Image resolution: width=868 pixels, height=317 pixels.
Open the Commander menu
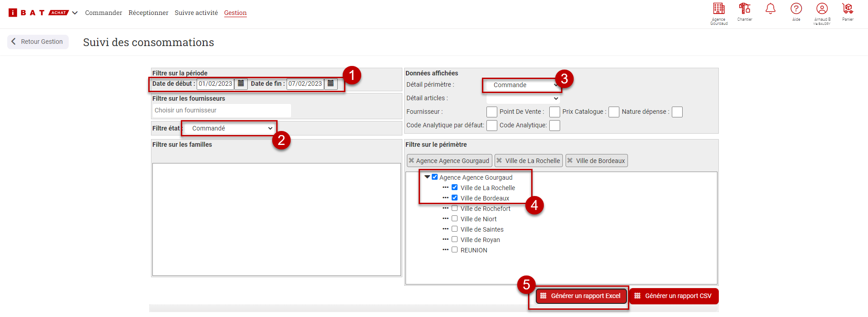(104, 13)
